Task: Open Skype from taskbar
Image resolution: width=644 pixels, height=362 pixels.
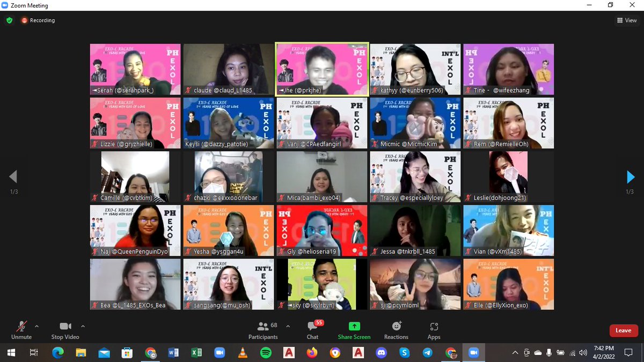Action: point(405,353)
